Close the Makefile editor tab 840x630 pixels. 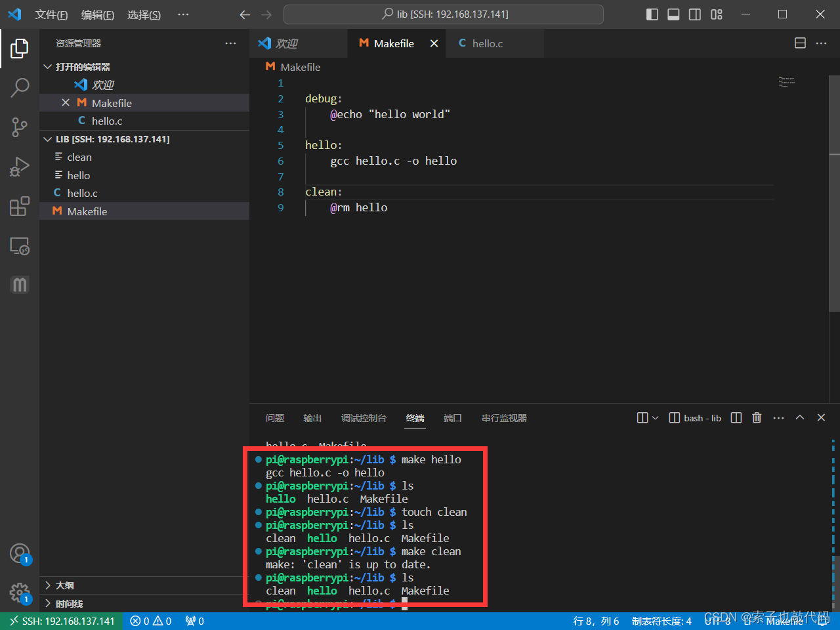[x=434, y=43]
